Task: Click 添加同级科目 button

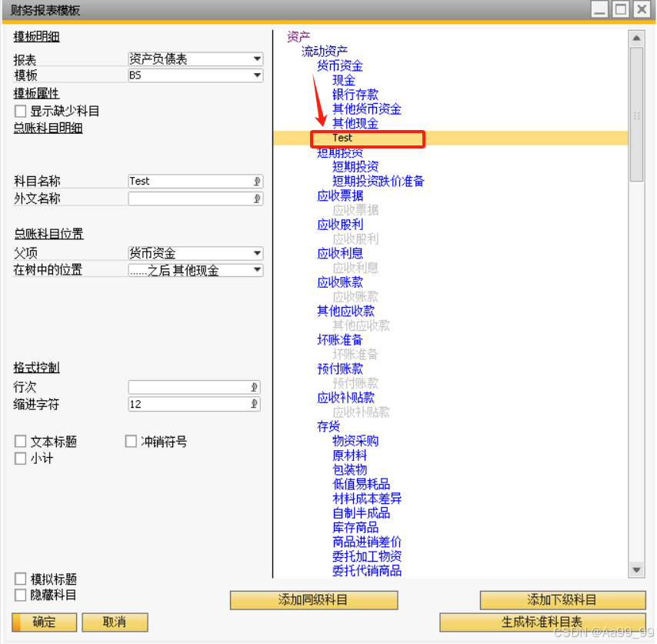Action: pos(313,600)
